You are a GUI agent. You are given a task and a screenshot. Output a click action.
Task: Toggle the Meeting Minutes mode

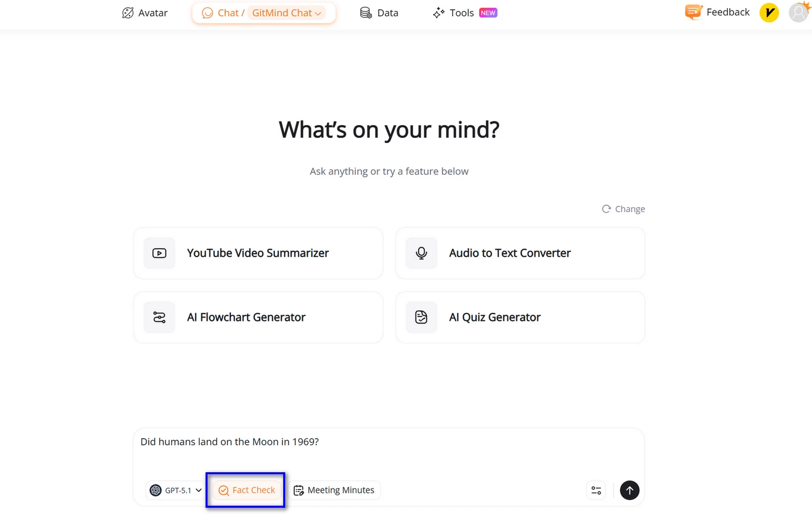point(334,490)
